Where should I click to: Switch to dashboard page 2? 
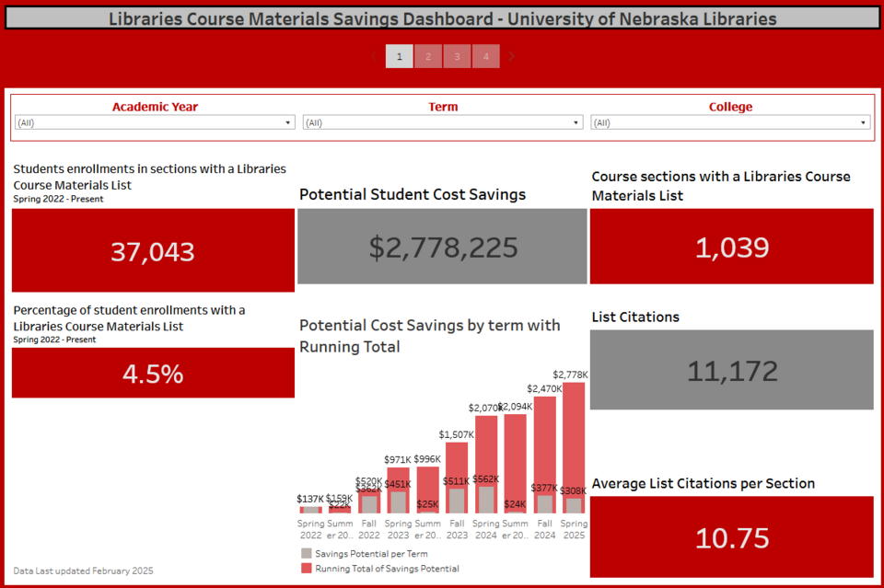tap(428, 56)
